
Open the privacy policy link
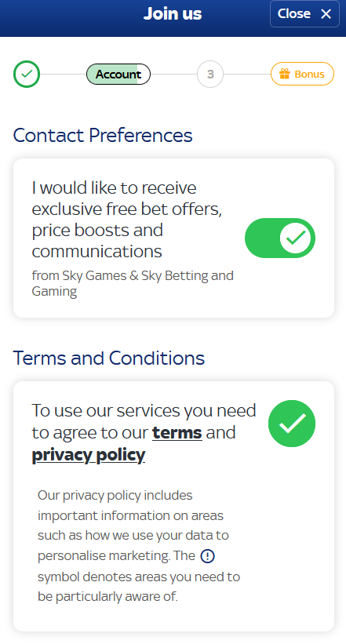click(89, 455)
